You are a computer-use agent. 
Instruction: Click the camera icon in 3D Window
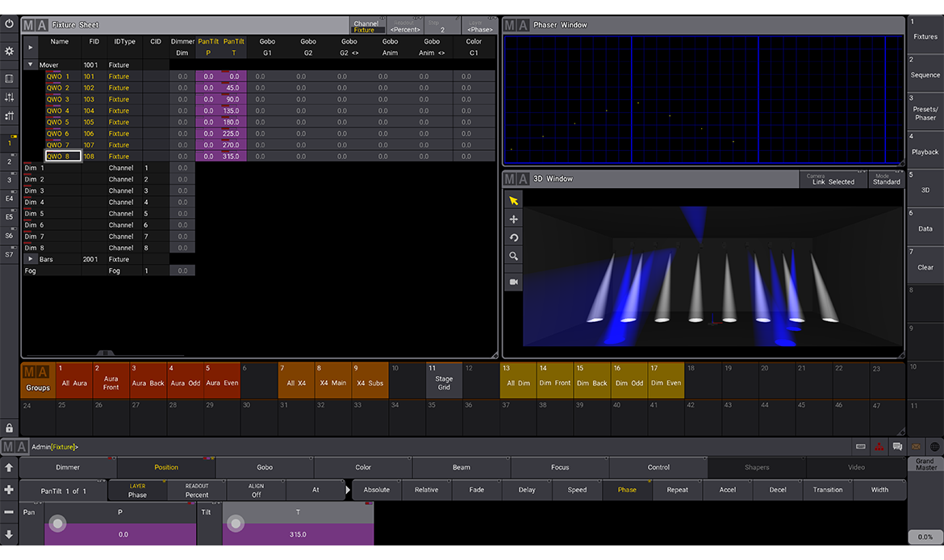pos(513,282)
